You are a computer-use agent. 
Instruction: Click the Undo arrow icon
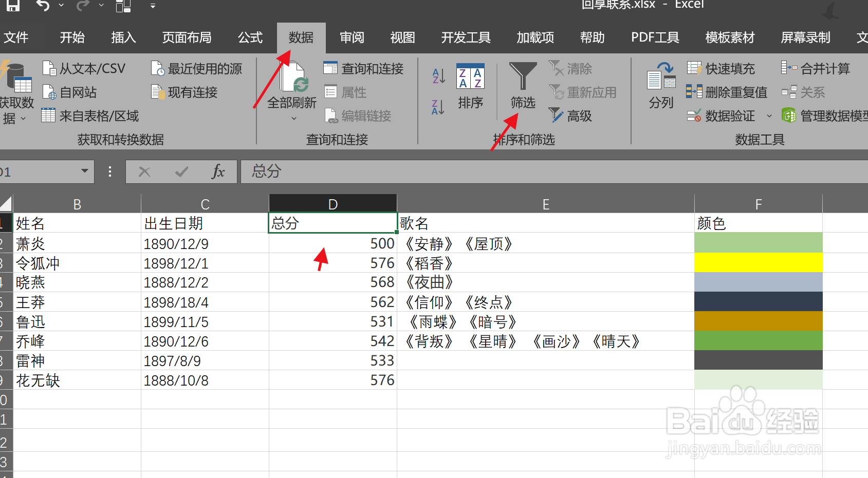coord(44,5)
